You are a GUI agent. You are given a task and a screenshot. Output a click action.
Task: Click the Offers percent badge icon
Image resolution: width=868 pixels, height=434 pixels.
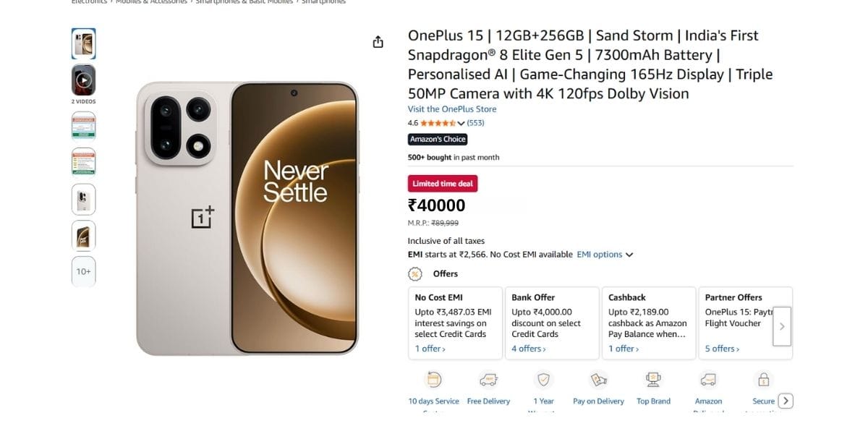415,273
